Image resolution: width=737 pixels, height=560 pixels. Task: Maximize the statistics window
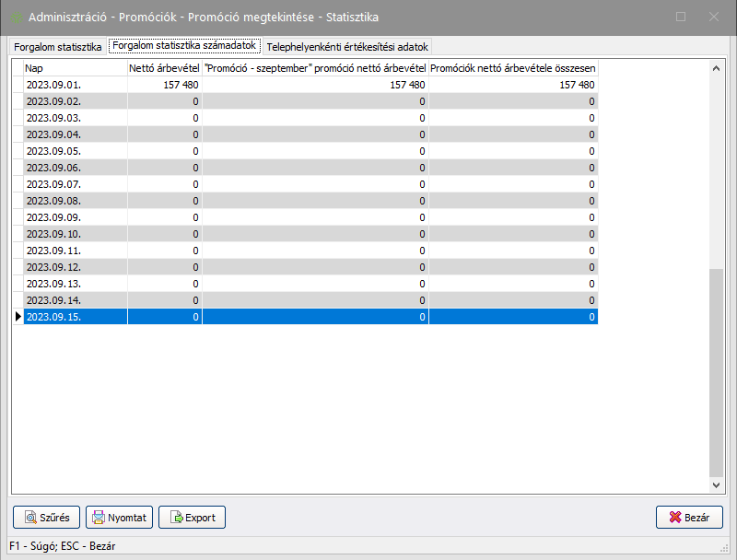point(681,17)
